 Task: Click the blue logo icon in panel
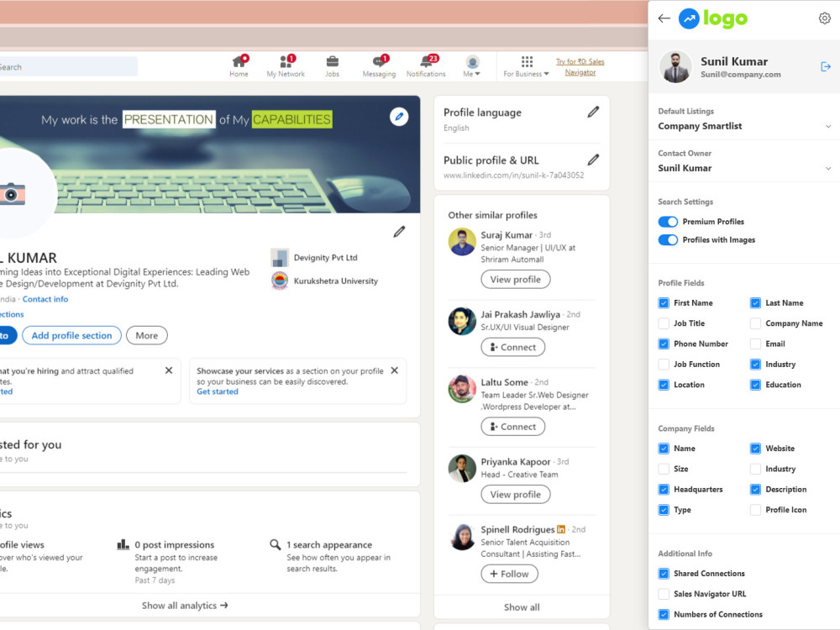coord(689,18)
